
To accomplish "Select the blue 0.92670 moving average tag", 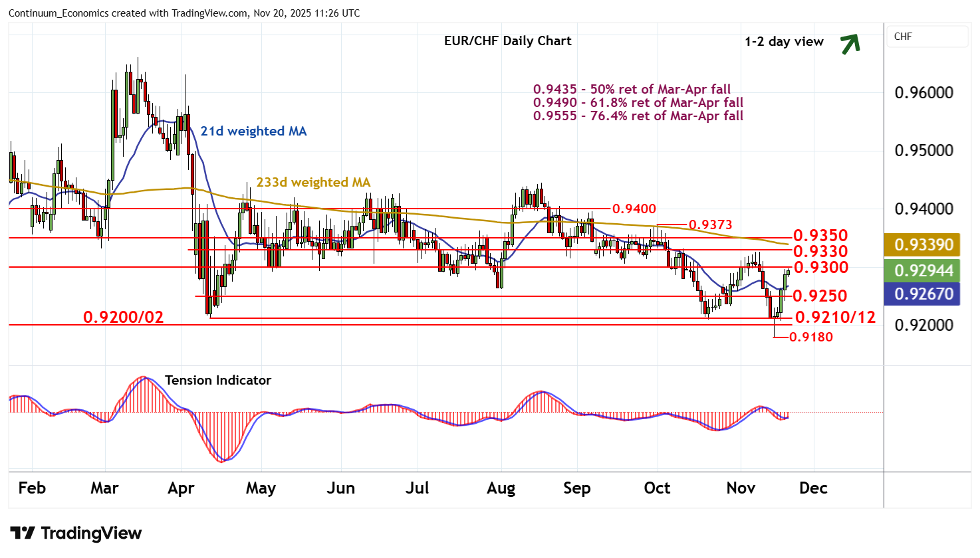I will click(923, 294).
